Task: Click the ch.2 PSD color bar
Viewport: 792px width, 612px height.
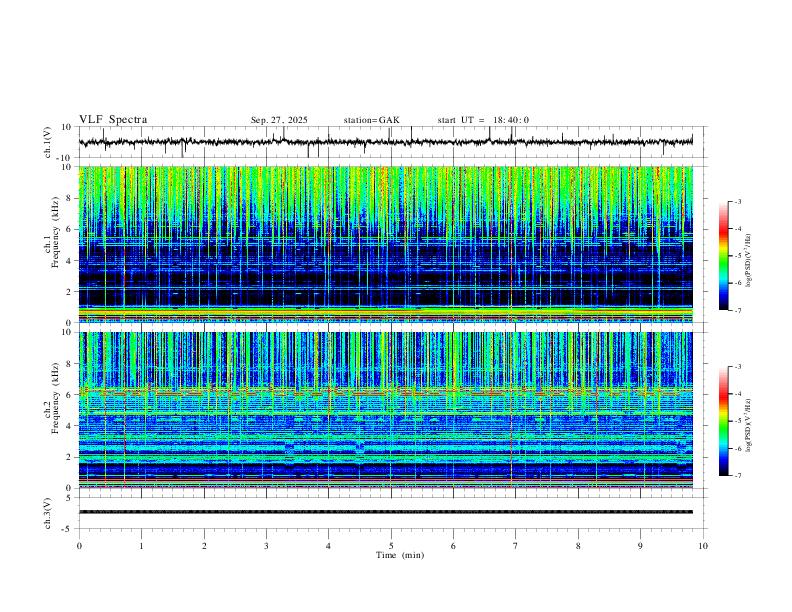Action: (724, 421)
